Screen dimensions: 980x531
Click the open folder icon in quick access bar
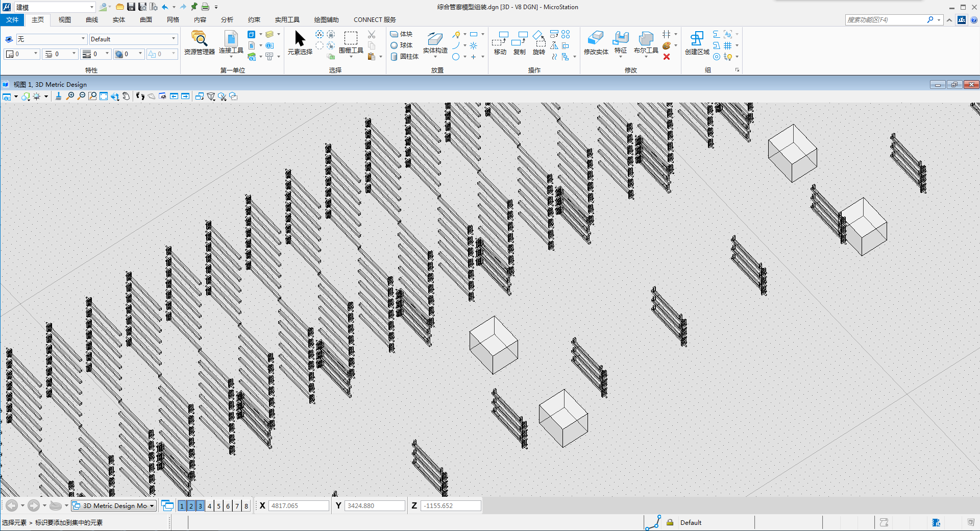pos(119,7)
